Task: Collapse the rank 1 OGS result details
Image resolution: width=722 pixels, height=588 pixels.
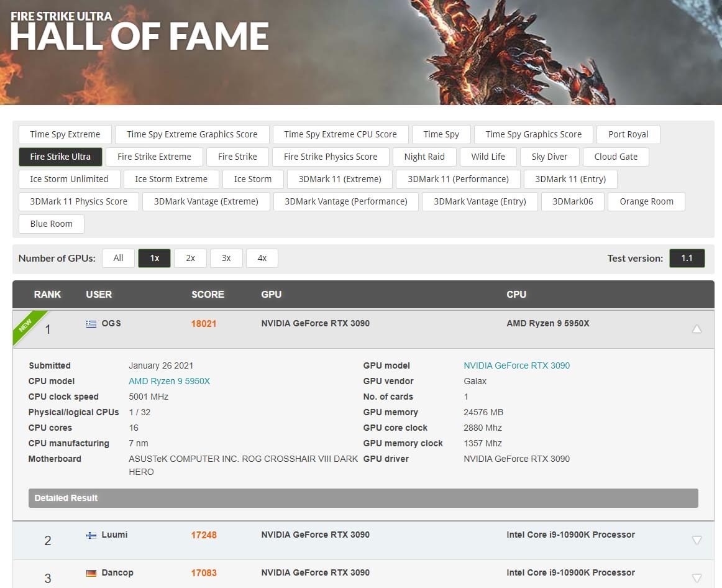Action: [697, 329]
